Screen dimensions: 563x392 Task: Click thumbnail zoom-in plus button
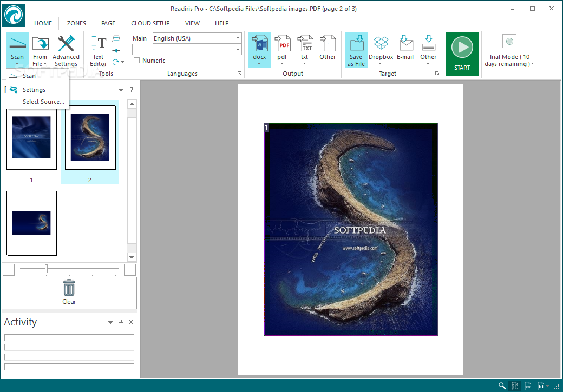click(130, 270)
